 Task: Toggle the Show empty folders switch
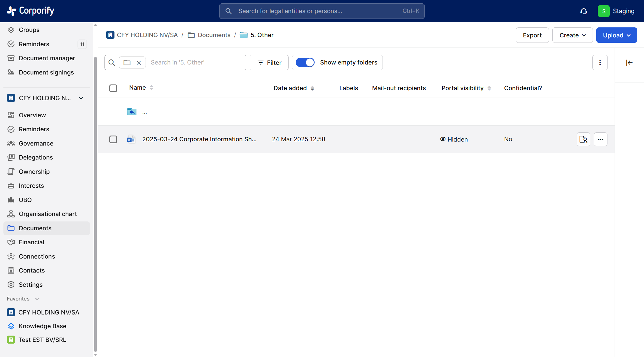click(x=305, y=62)
